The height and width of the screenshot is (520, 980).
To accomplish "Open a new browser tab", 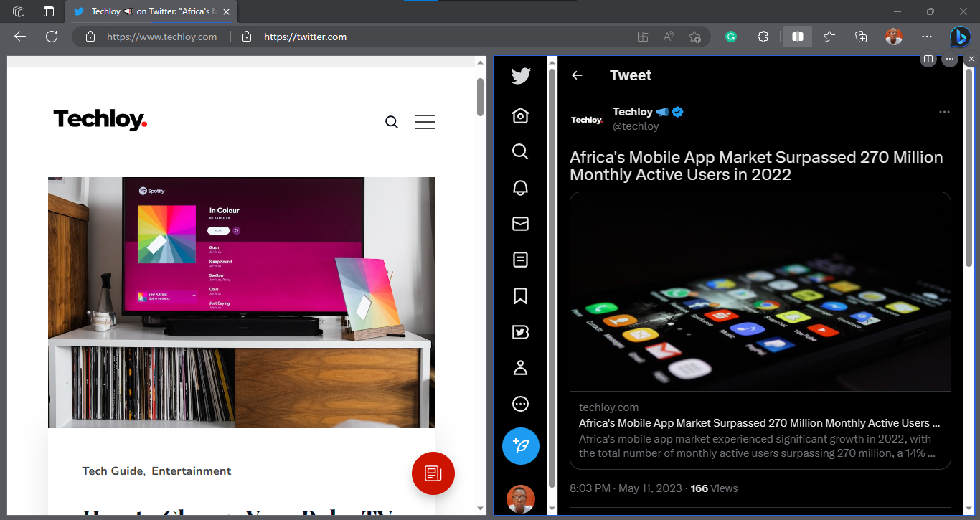I will (x=250, y=11).
